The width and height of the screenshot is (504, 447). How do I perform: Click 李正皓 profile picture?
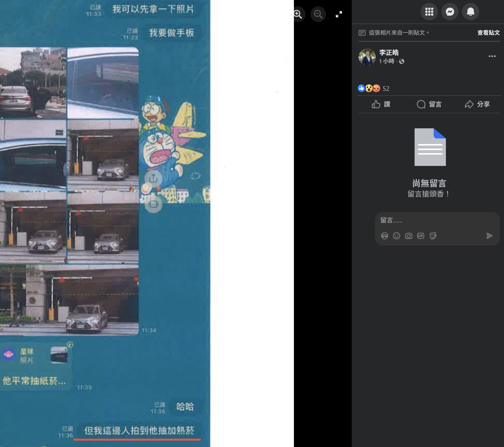(367, 57)
